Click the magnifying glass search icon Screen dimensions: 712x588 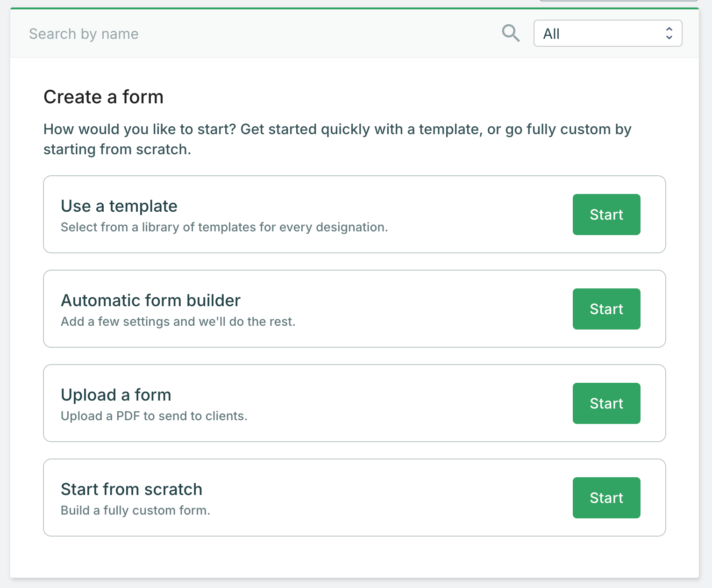511,33
